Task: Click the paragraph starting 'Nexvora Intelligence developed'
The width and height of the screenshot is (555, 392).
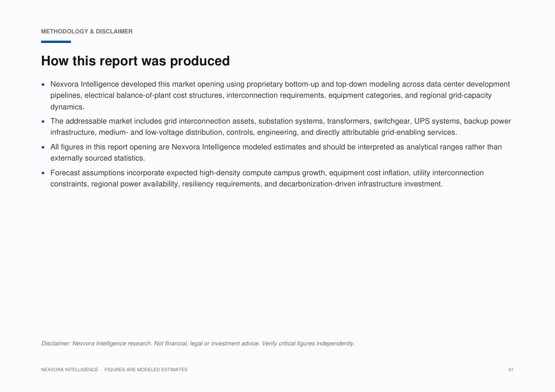Action: pyautogui.click(x=280, y=96)
